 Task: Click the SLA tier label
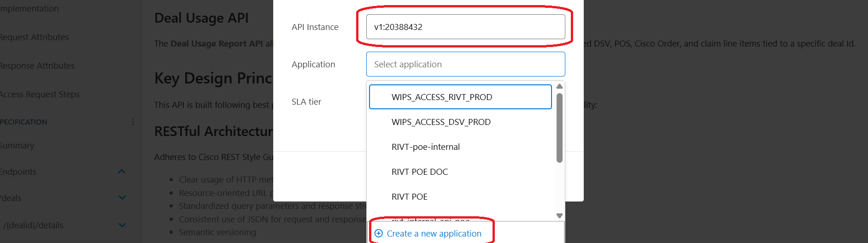tap(306, 101)
